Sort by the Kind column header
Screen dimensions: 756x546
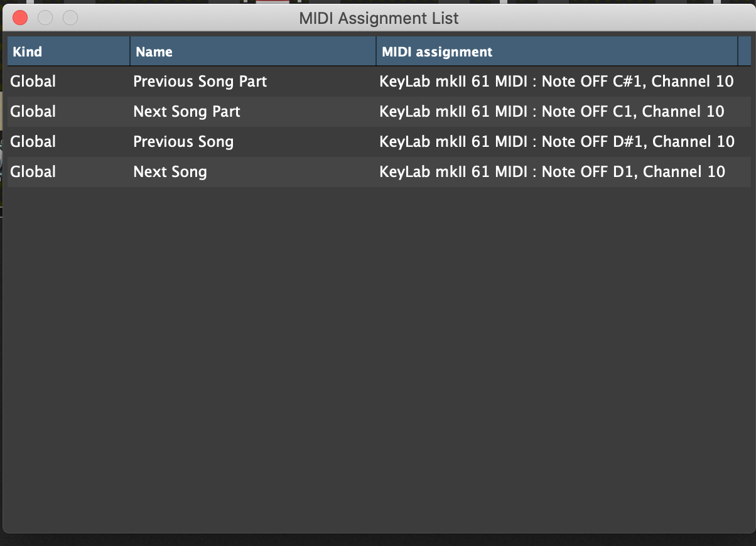point(68,51)
